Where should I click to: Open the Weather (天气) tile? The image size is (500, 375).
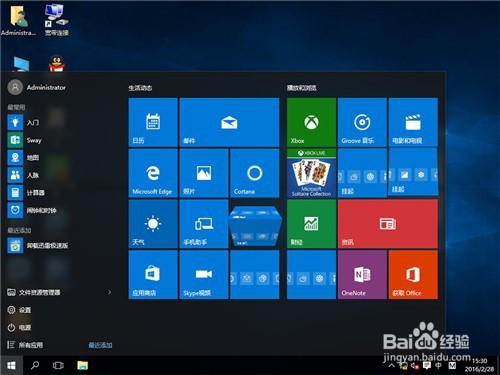pos(153,224)
